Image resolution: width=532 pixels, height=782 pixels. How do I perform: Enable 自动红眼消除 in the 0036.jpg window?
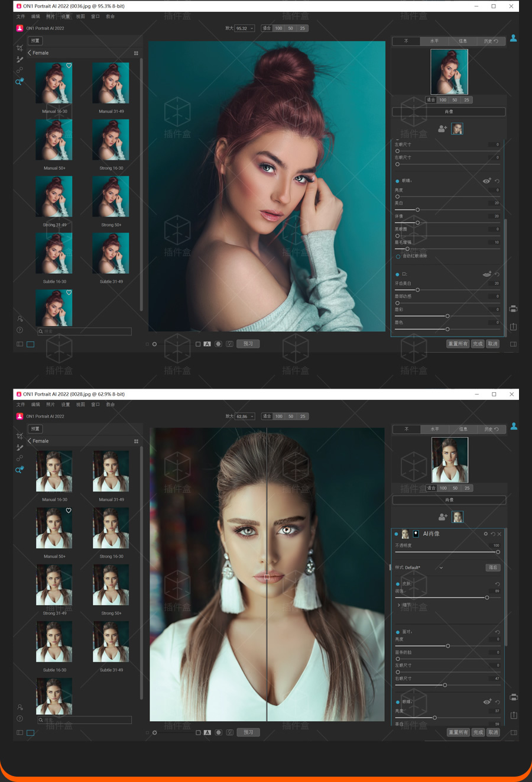398,256
